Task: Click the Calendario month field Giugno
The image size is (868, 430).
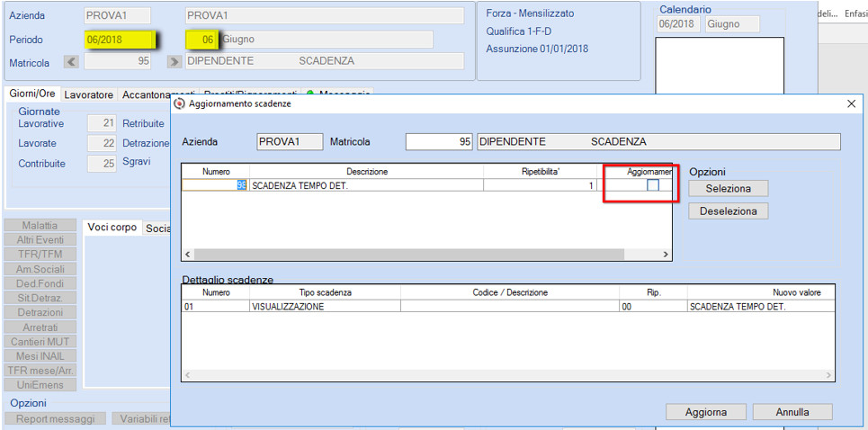Action: click(x=730, y=24)
